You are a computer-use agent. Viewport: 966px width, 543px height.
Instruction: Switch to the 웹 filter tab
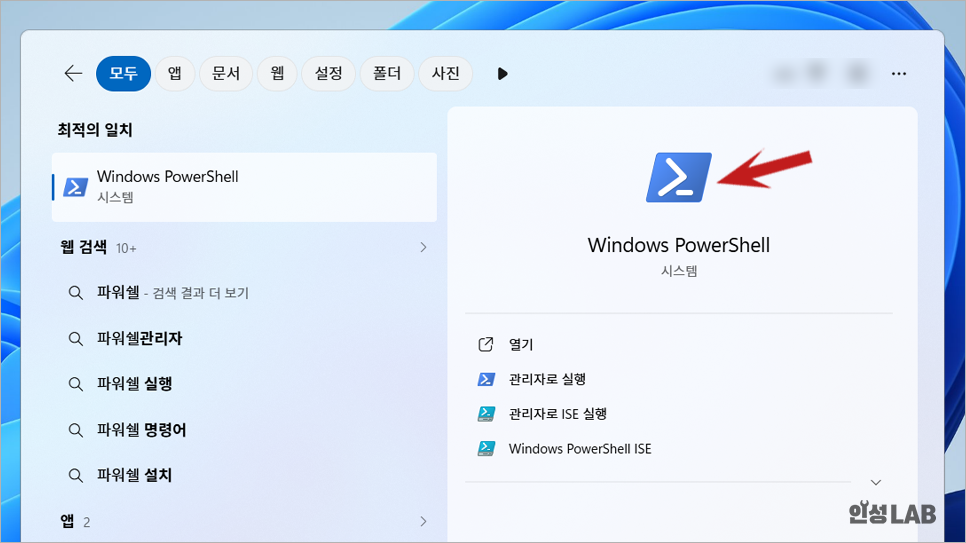(277, 73)
